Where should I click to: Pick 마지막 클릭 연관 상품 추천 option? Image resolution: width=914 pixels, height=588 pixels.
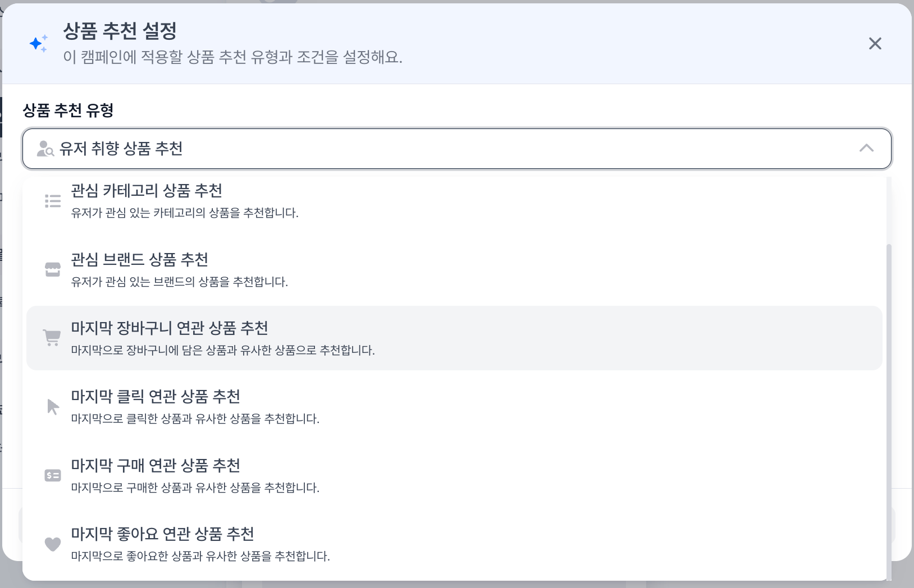[156, 397]
